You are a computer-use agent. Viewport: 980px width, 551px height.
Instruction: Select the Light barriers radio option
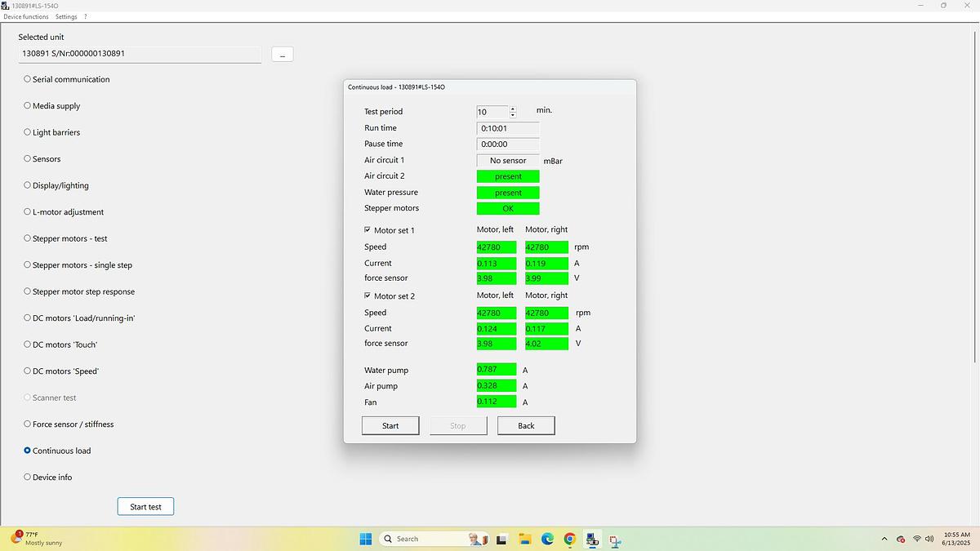click(28, 132)
